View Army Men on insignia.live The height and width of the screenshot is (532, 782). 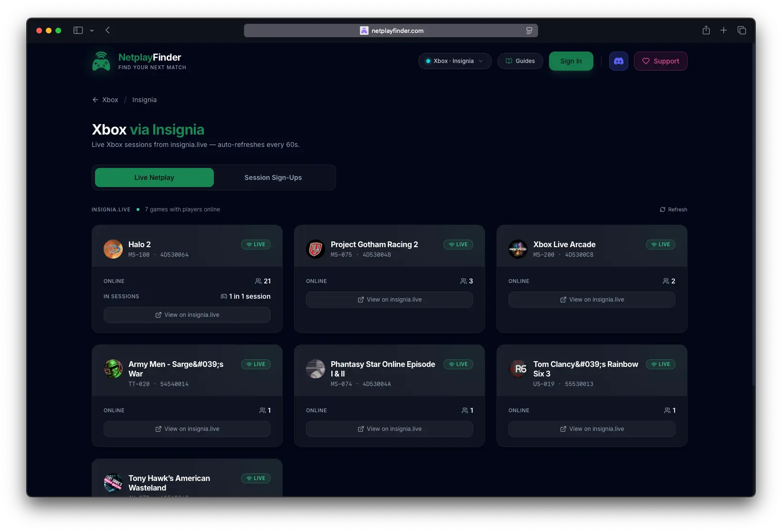click(187, 429)
